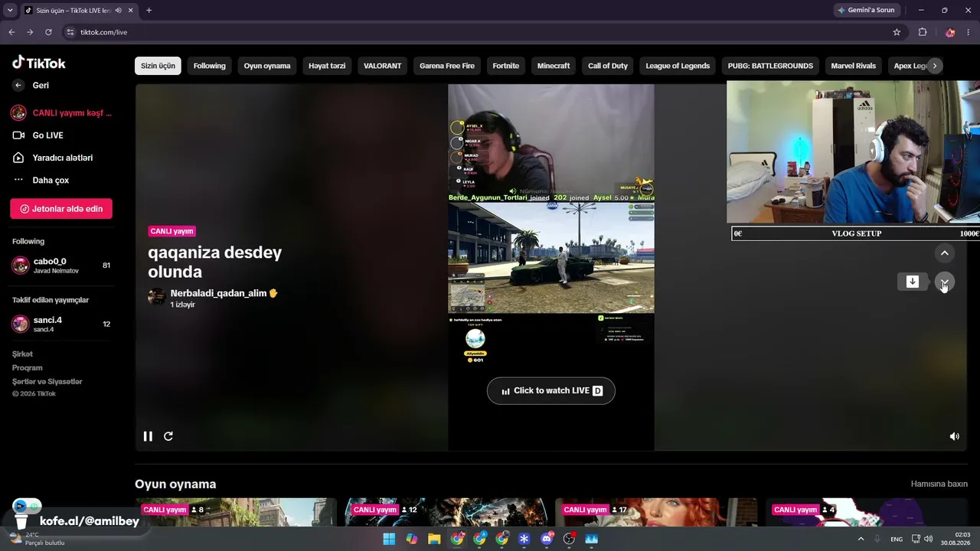The image size is (980, 551).
Task: Open Yaradıcı alətləri in sidebar
Action: pos(61,158)
